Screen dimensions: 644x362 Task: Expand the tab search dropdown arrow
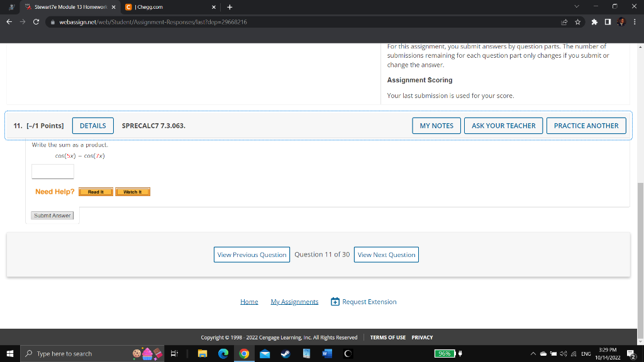[x=577, y=6]
